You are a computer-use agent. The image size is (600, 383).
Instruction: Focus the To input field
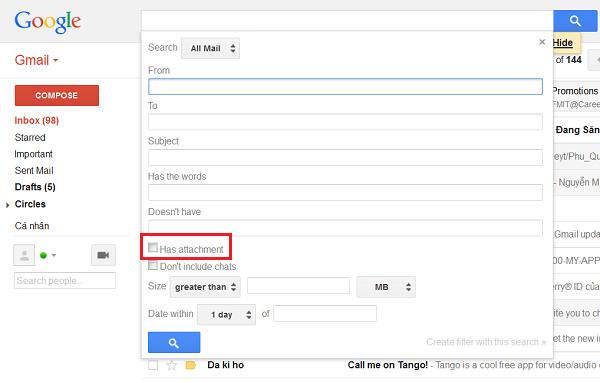345,122
